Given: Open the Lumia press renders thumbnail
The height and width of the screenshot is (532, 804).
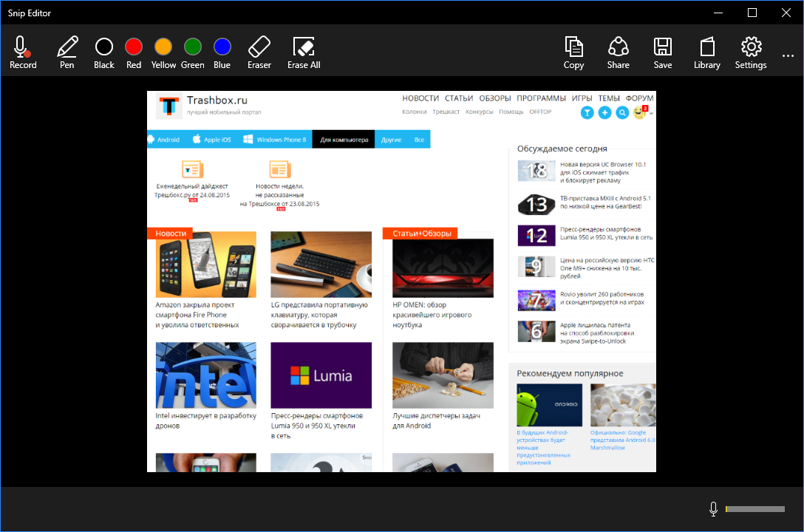Looking at the screenshot, I should [321, 375].
